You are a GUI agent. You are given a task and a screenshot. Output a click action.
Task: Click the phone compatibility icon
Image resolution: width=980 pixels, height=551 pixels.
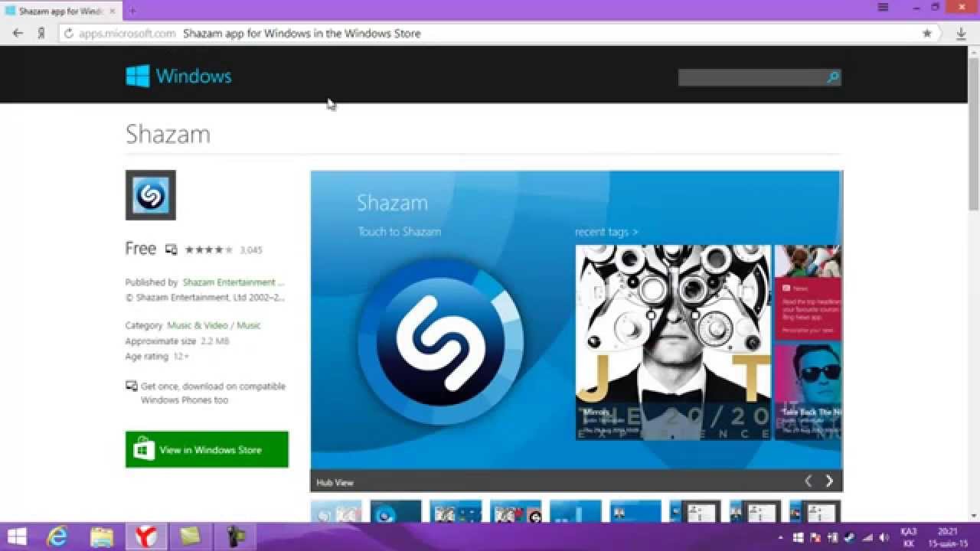(132, 386)
